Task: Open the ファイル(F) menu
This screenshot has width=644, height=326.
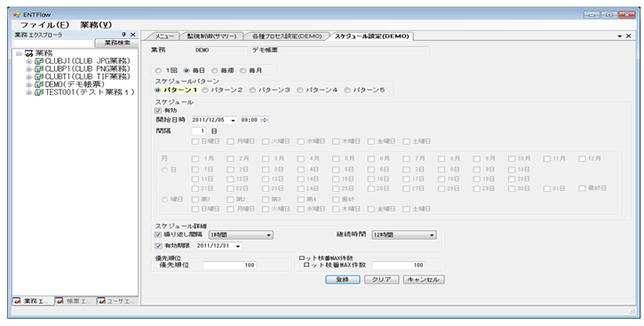Action: [x=44, y=25]
